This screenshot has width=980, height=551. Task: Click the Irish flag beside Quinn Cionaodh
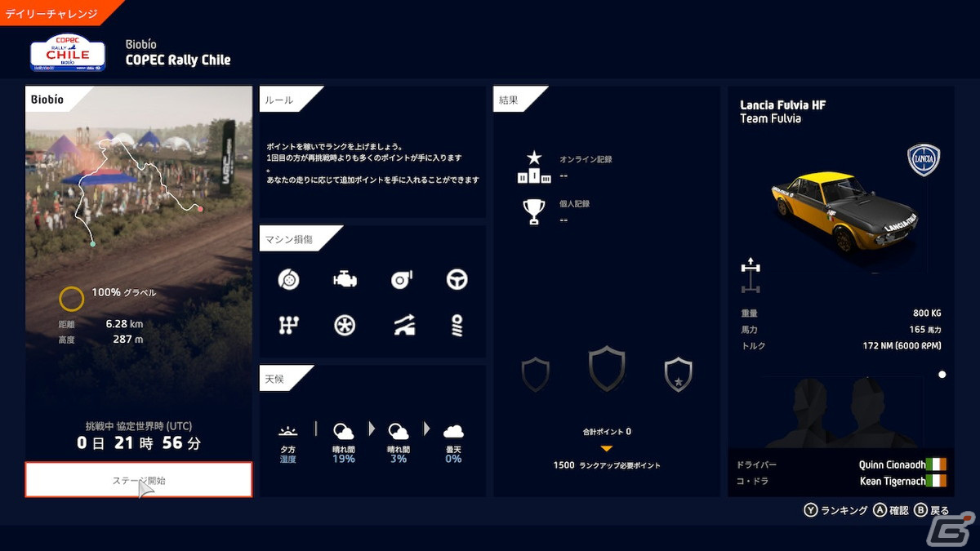pos(936,464)
